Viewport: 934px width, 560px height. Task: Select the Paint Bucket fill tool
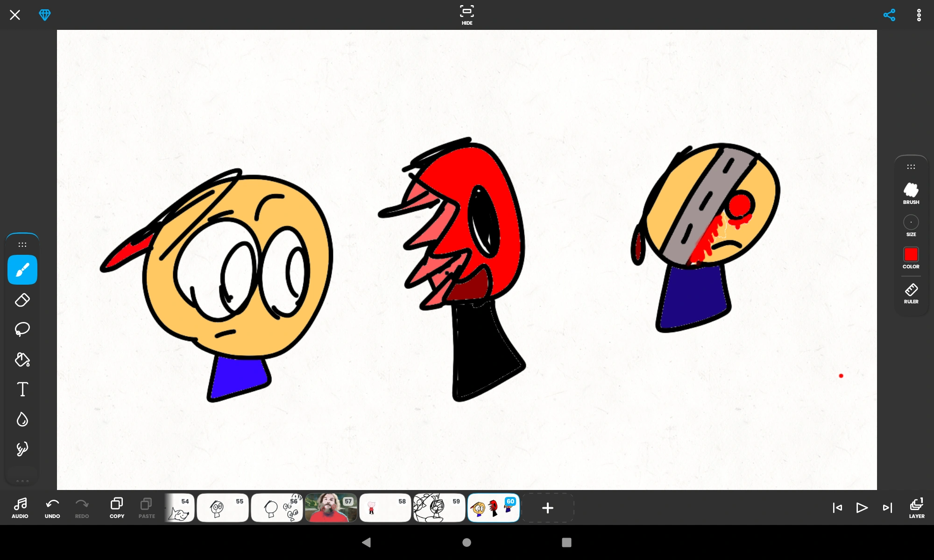[x=22, y=359]
